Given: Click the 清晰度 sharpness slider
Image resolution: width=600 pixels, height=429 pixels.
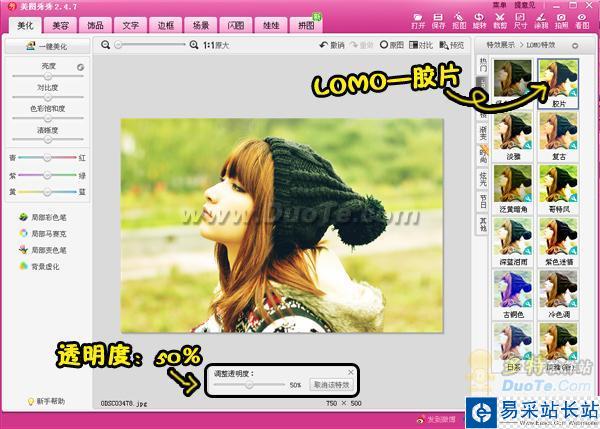Looking at the screenshot, I should [x=48, y=139].
